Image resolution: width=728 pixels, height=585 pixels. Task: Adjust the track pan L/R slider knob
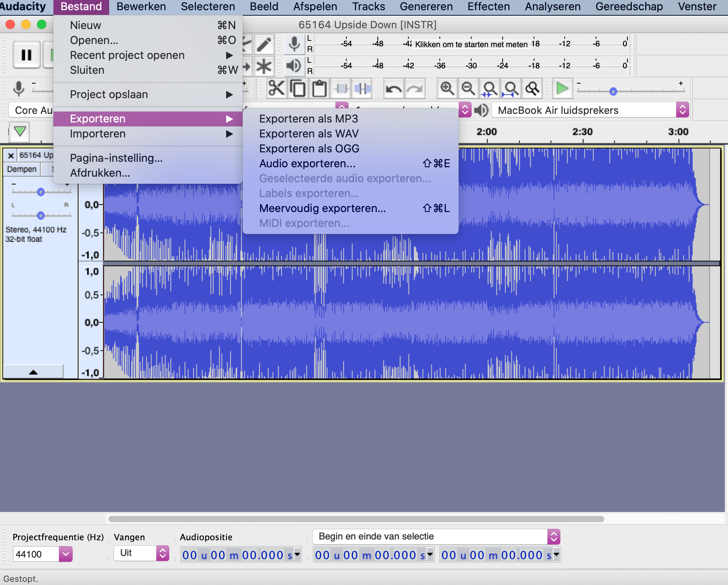[x=40, y=216]
